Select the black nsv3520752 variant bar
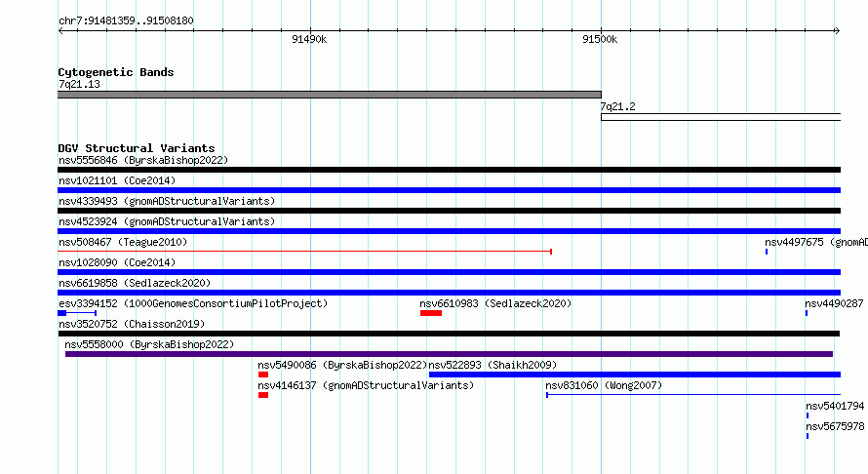Image resolution: width=868 pixels, height=474 pixels. (x=449, y=334)
